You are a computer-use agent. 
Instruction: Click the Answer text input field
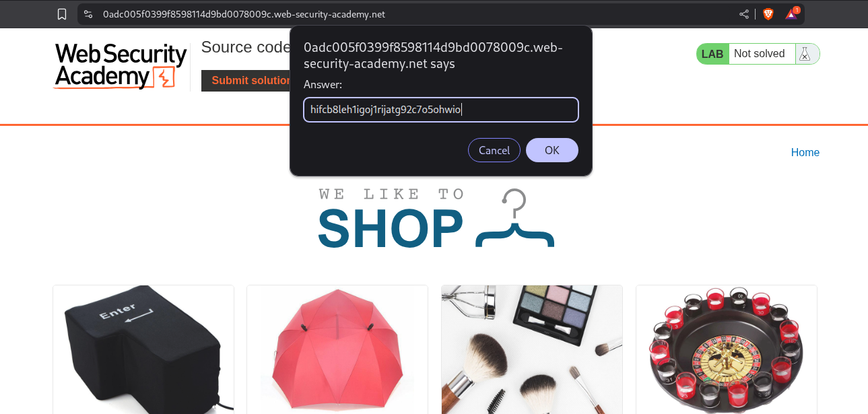(x=441, y=110)
